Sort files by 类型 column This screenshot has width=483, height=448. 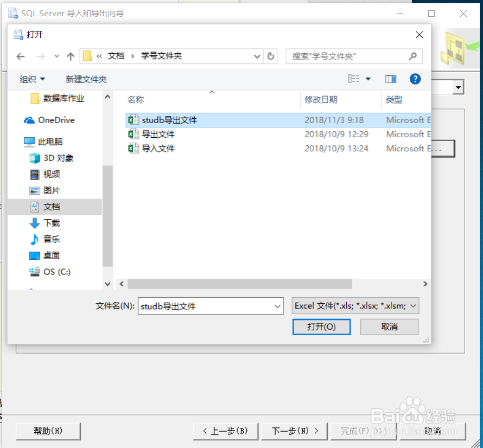(x=394, y=100)
